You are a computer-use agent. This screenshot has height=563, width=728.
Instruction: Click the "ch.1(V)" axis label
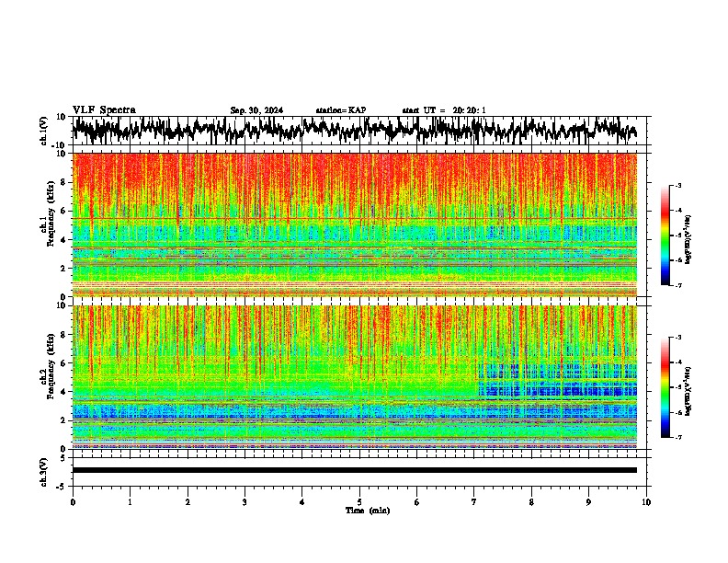(44, 131)
